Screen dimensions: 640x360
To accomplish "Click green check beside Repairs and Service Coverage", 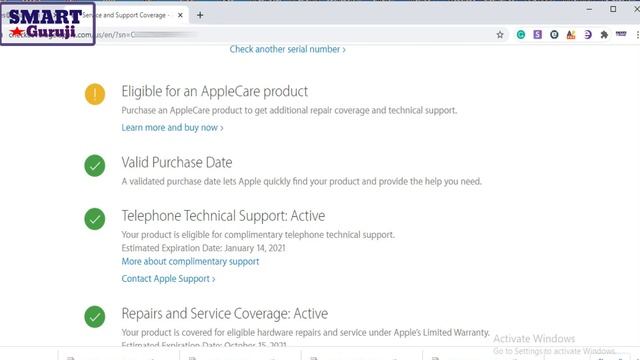I will click(x=95, y=317).
